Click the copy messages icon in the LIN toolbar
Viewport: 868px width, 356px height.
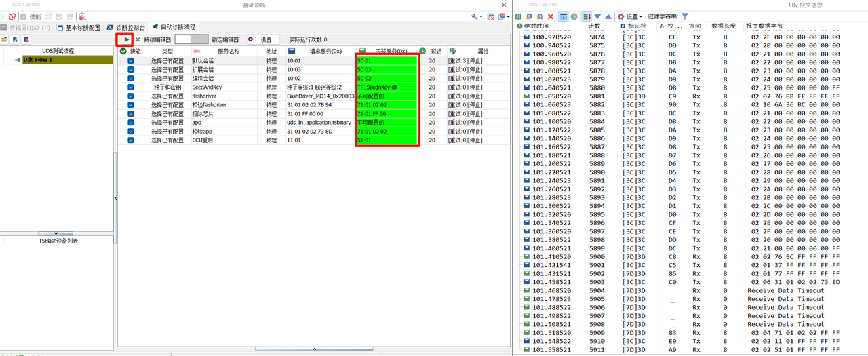coord(530,16)
